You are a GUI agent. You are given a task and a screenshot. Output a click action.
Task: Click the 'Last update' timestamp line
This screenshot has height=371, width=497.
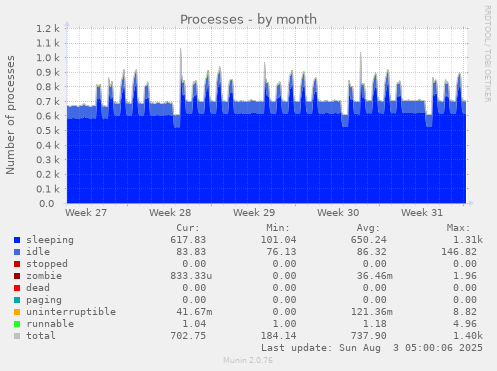click(372, 348)
